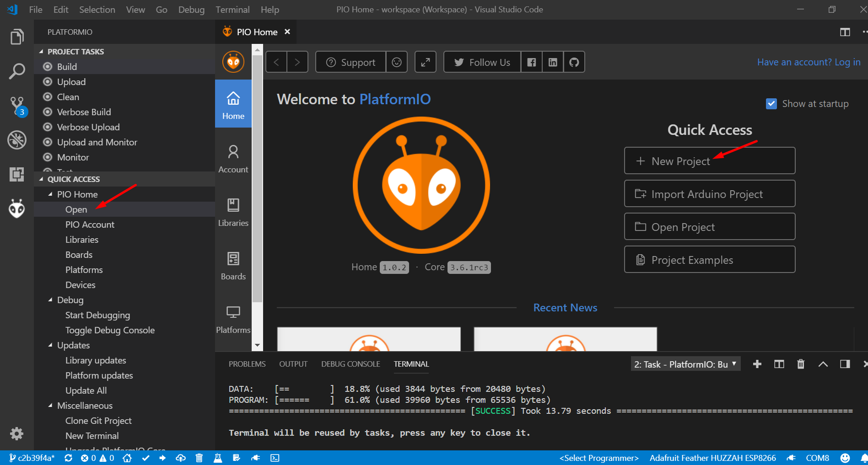Visit PlatformIO's GitHub via toolbar icon
The height and width of the screenshot is (465, 868).
(x=574, y=62)
